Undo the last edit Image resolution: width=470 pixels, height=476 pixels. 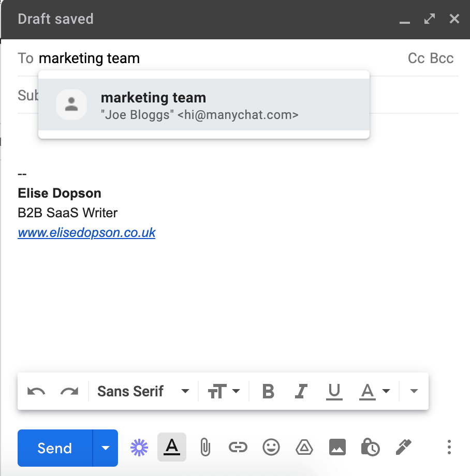tap(35, 391)
